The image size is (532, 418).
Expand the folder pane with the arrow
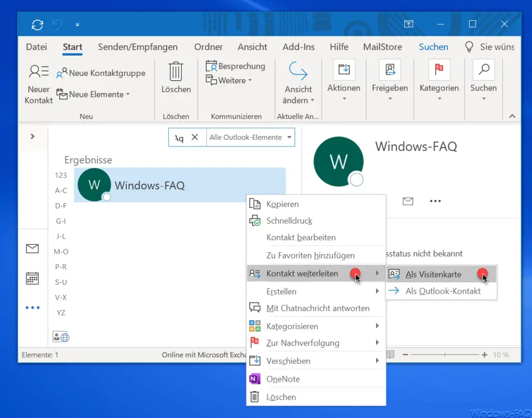33,137
